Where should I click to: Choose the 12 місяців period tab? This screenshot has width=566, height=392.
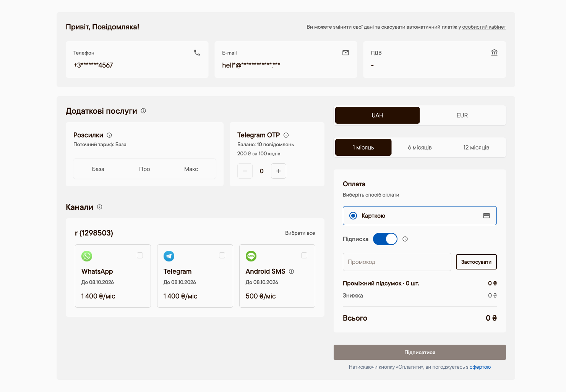476,147
